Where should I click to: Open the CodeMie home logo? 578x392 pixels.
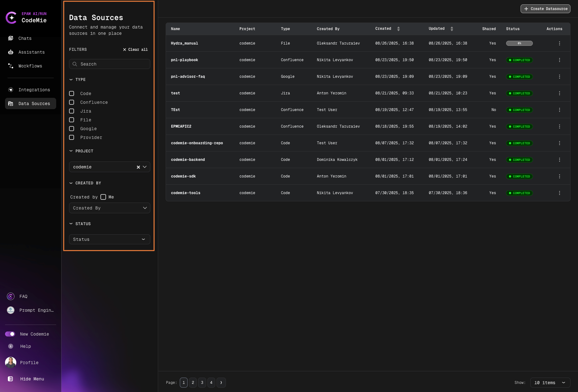[x=11, y=18]
